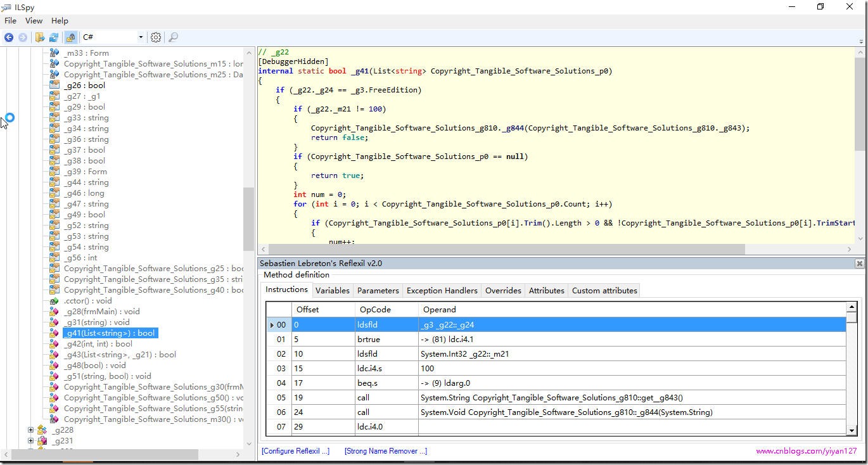The image size is (868, 465).
Task: Toggle the show internal types lock icon
Action: click(71, 37)
